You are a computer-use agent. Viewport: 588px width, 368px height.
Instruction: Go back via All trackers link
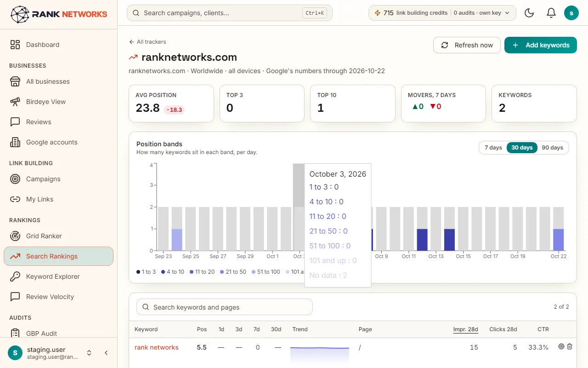click(x=147, y=42)
